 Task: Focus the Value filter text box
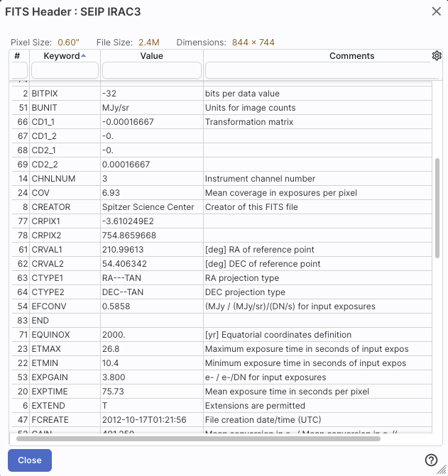coord(151,70)
